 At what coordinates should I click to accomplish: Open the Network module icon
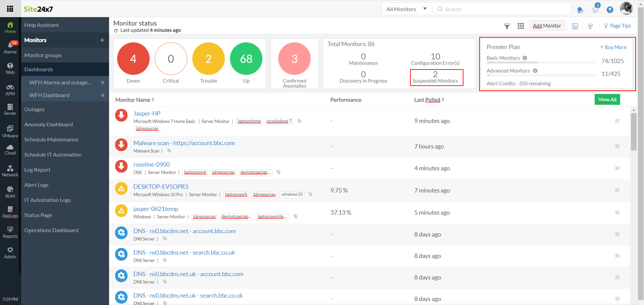tap(10, 171)
